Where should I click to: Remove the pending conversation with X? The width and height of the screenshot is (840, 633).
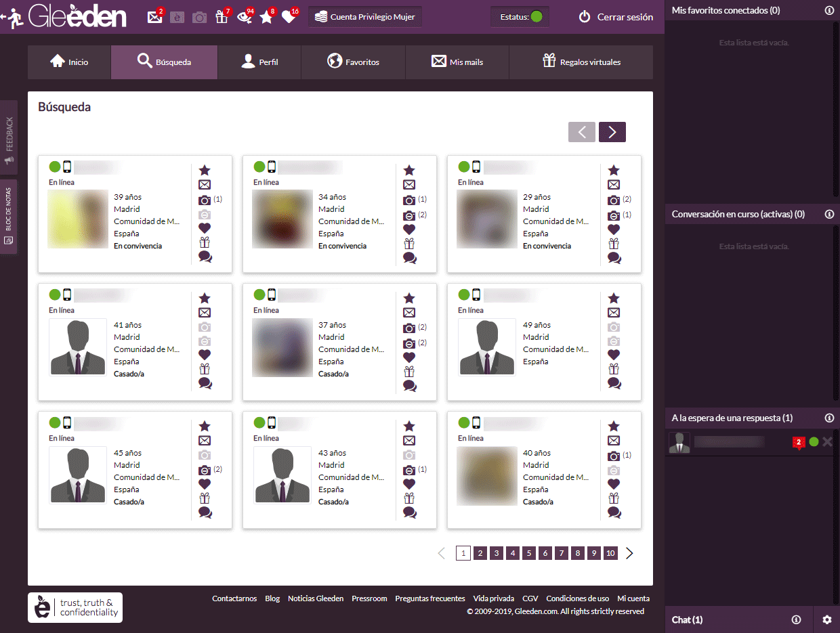point(827,442)
